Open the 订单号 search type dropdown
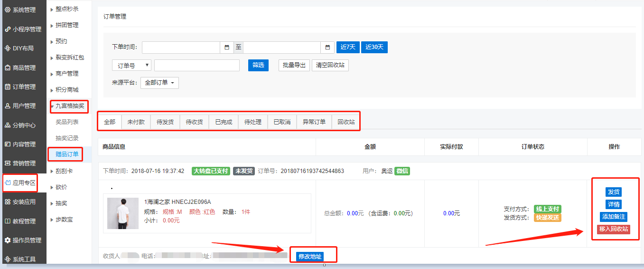The height and width of the screenshot is (269, 644). (131, 65)
